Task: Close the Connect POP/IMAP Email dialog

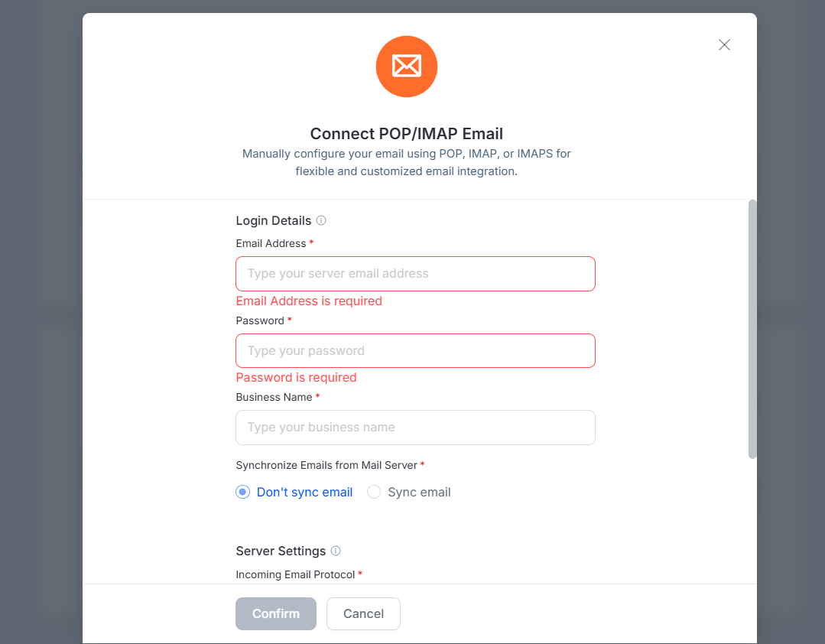Action: coord(724,44)
